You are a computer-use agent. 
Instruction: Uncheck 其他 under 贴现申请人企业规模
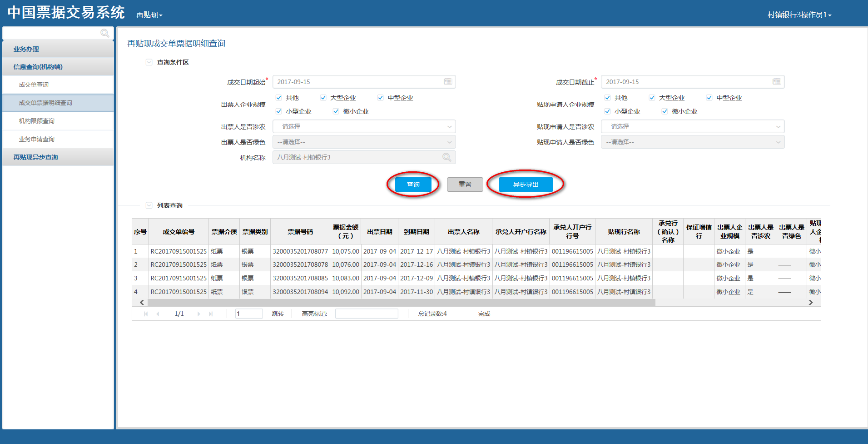[x=608, y=98]
